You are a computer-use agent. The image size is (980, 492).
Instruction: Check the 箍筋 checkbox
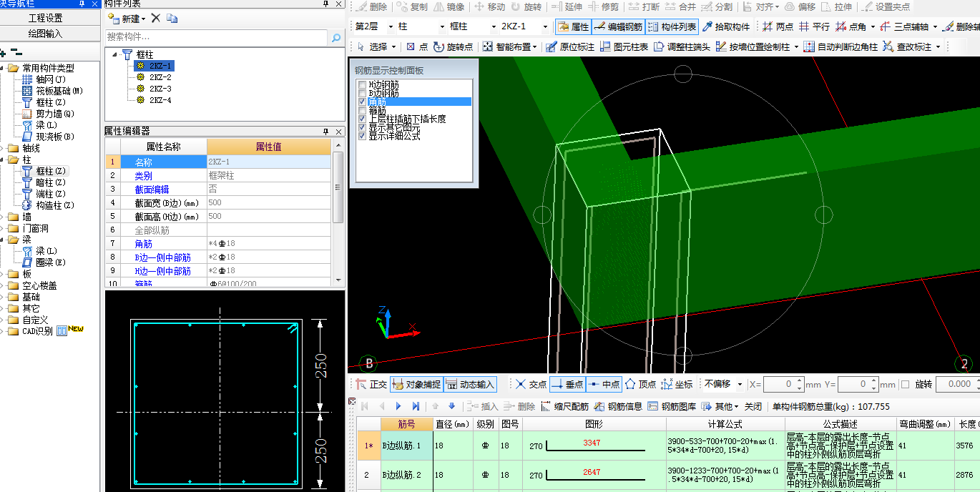[363, 111]
